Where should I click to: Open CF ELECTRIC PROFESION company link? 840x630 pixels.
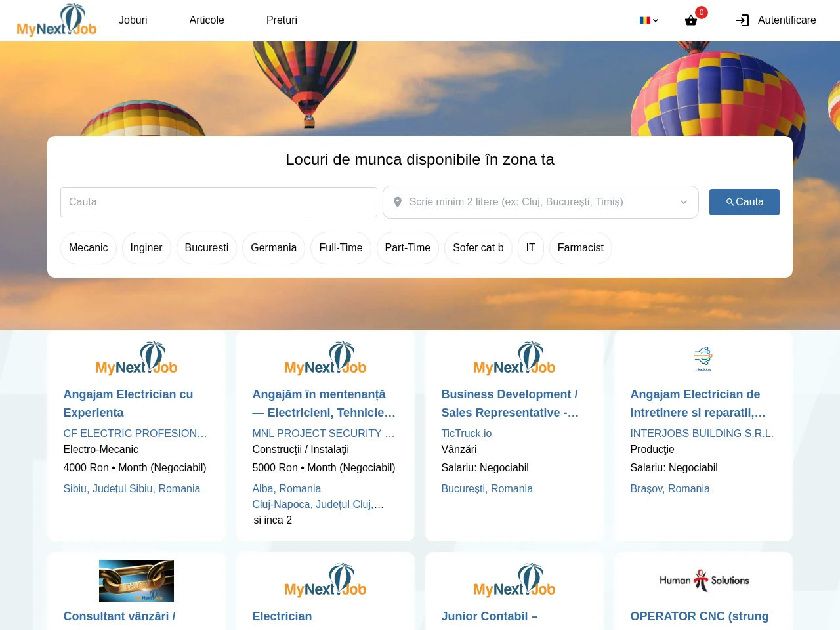tap(135, 434)
